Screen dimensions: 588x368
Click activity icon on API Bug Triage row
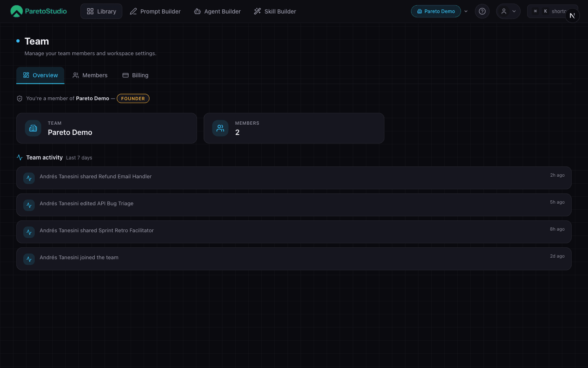point(29,205)
